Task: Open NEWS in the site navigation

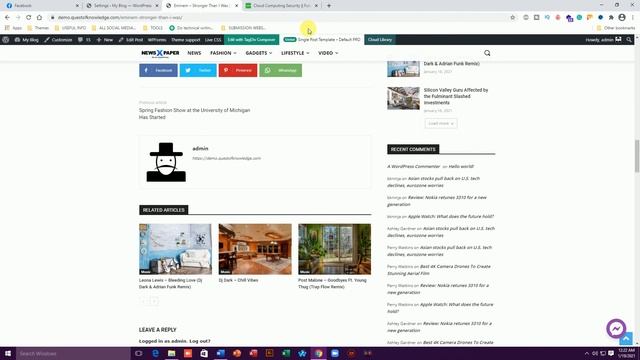Action: 194,53
